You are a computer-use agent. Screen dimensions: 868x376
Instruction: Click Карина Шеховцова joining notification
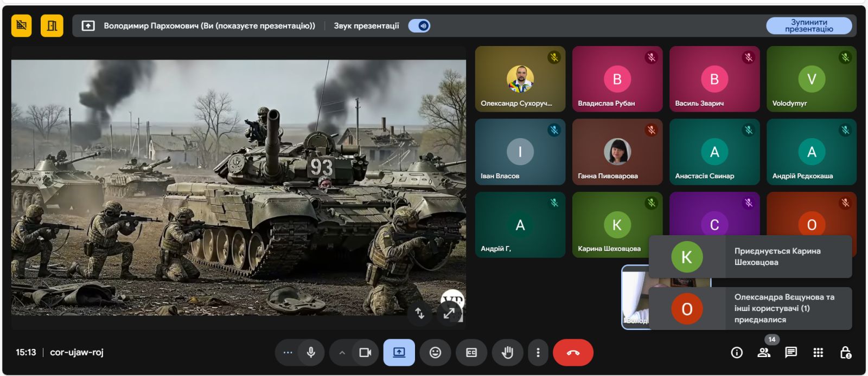[x=750, y=257]
